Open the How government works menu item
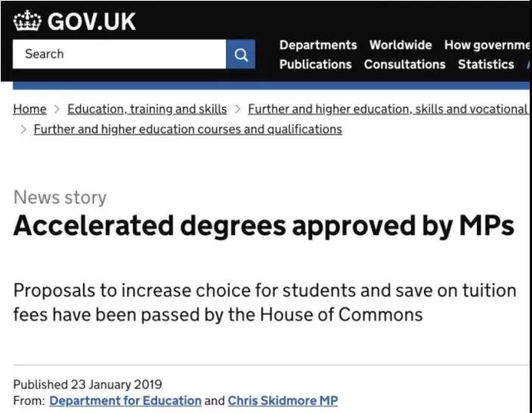The image size is (532, 413). pyautogui.click(x=487, y=45)
